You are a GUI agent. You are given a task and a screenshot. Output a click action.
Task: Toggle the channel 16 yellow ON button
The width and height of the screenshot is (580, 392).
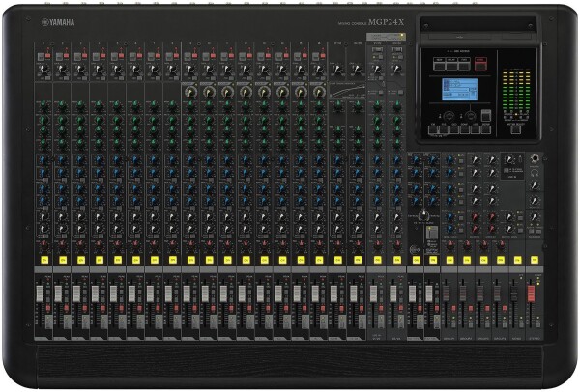pos(319,260)
